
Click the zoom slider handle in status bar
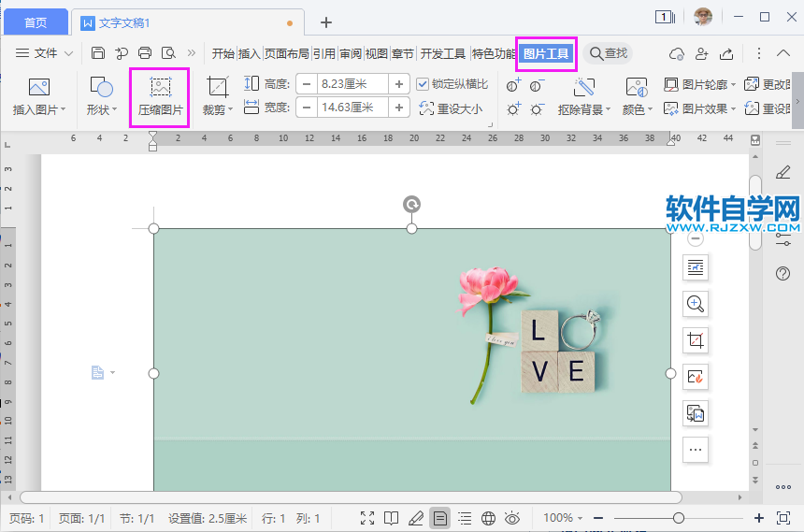[x=679, y=518]
